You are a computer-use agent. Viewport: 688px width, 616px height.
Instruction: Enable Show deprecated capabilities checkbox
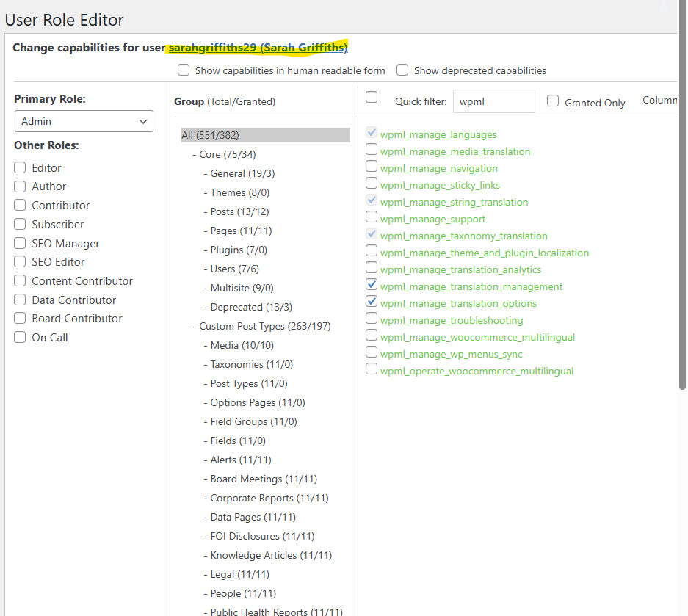click(x=402, y=70)
